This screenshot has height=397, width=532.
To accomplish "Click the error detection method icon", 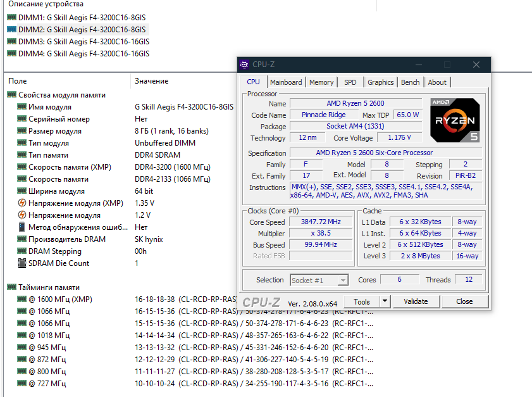I will click(22, 227).
